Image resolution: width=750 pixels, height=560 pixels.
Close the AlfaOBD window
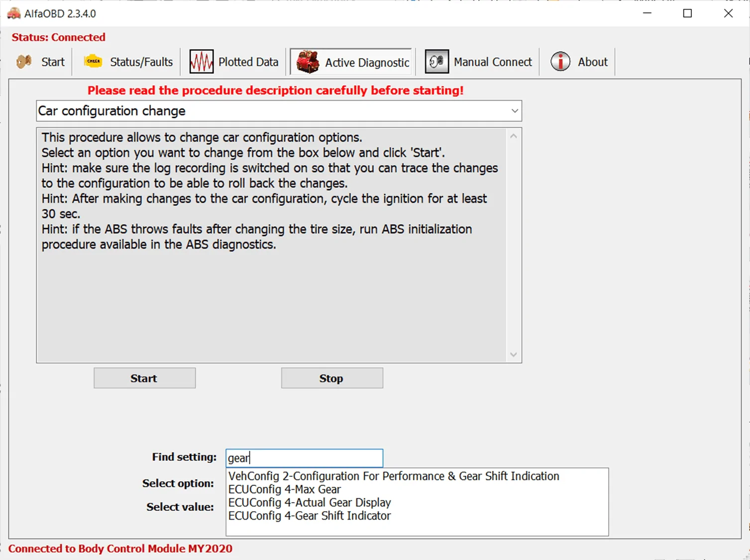tap(728, 13)
